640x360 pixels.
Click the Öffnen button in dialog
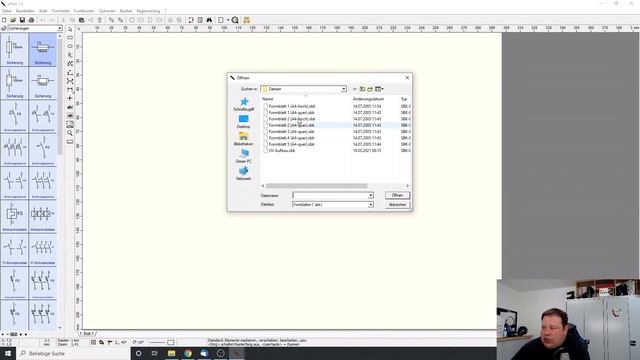click(x=397, y=196)
